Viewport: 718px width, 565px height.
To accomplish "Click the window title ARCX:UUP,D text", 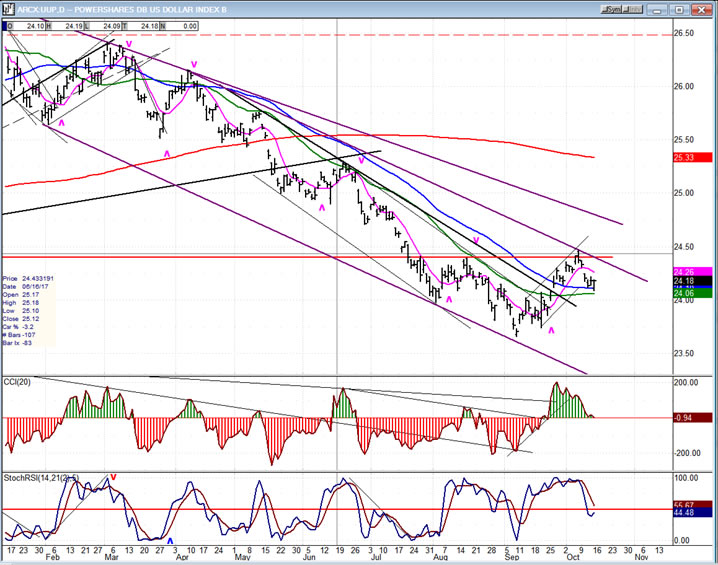I will tap(42, 10).
